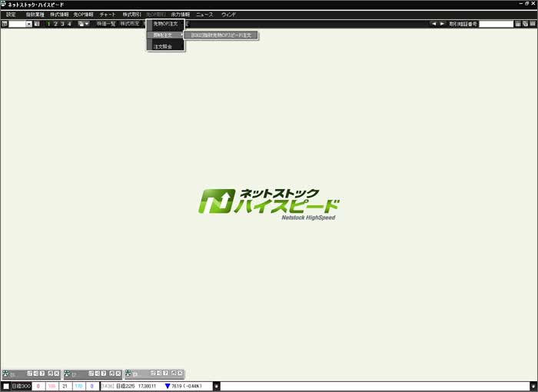Open the チャート menu

(108, 15)
